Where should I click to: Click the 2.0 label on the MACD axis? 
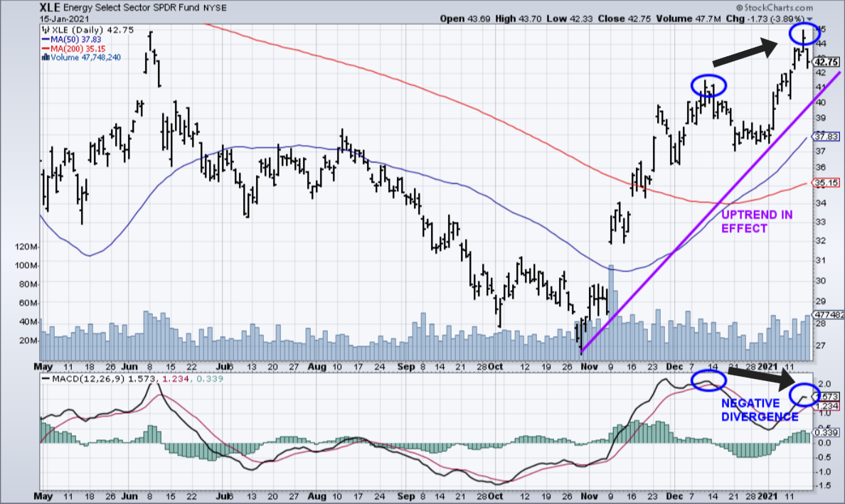point(824,384)
